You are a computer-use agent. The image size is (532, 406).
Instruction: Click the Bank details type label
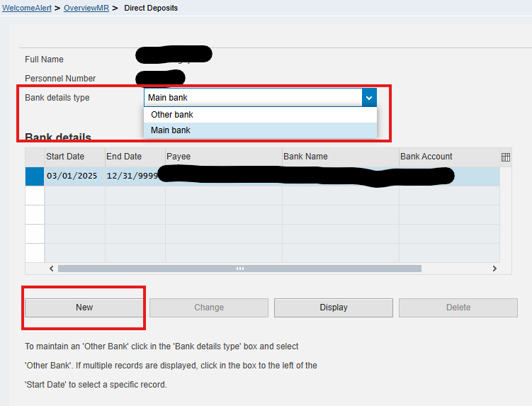(x=57, y=98)
